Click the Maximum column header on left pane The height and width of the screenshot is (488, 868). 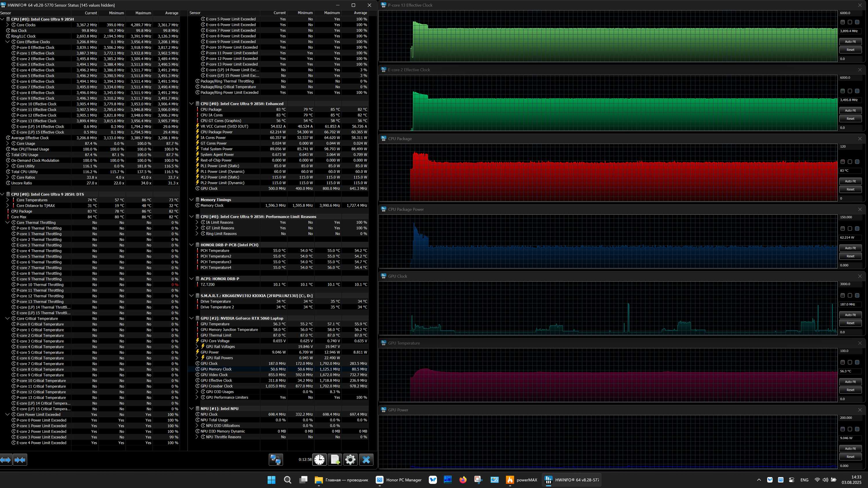pos(143,13)
